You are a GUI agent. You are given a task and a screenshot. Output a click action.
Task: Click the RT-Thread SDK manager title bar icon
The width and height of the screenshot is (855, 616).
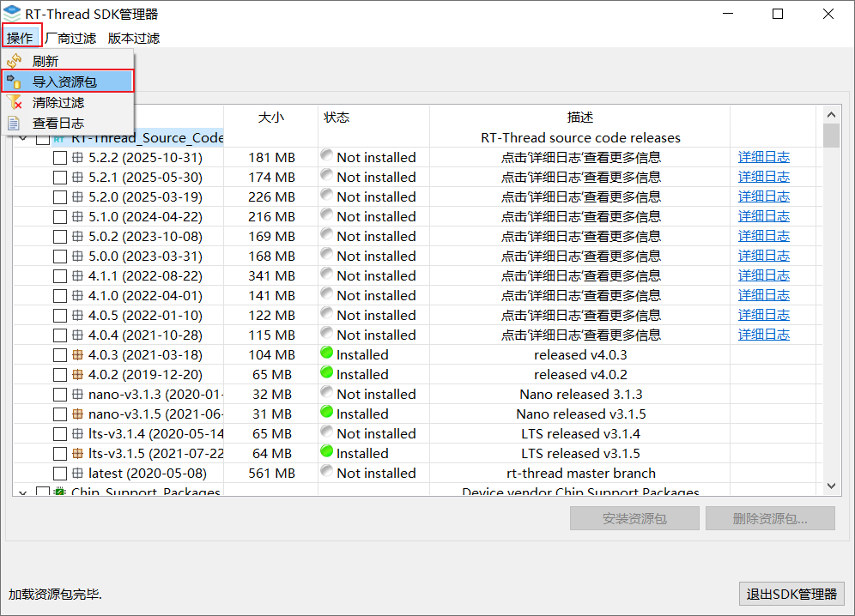[x=12, y=14]
